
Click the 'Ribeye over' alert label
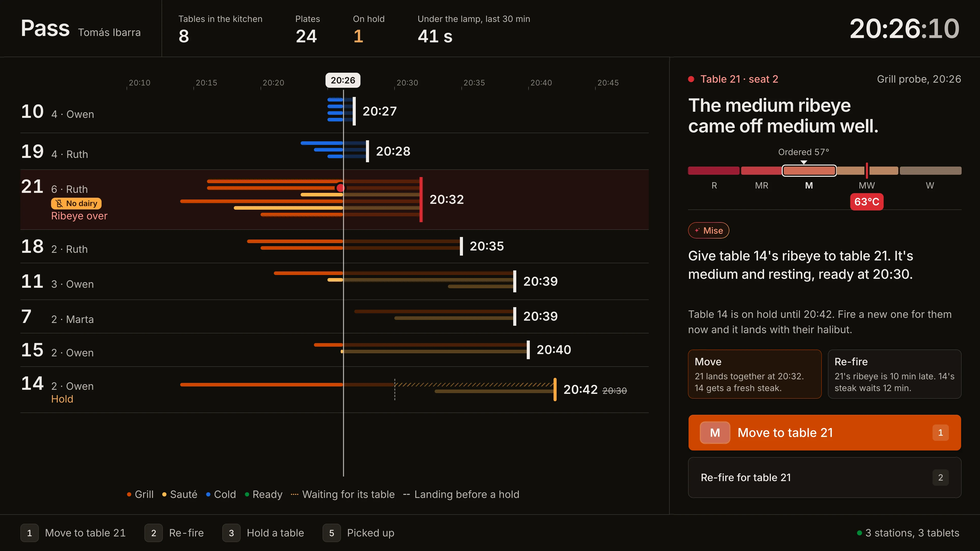[x=79, y=216]
